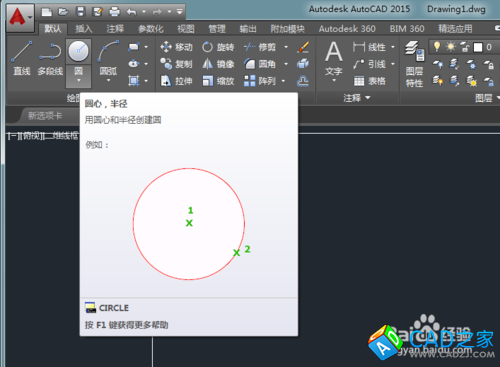Expand the 圆 circle options dropdown arrow
Screen dimensions: 500x367
coord(78,80)
